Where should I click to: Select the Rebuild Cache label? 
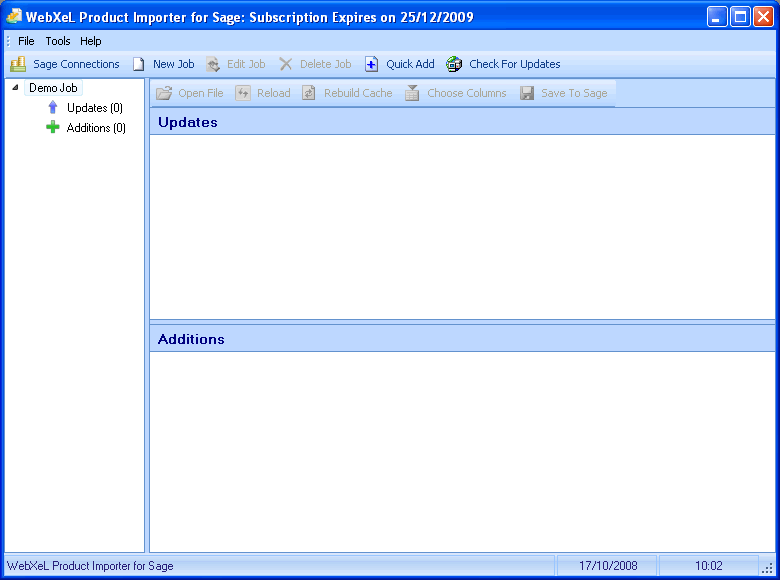pos(358,93)
